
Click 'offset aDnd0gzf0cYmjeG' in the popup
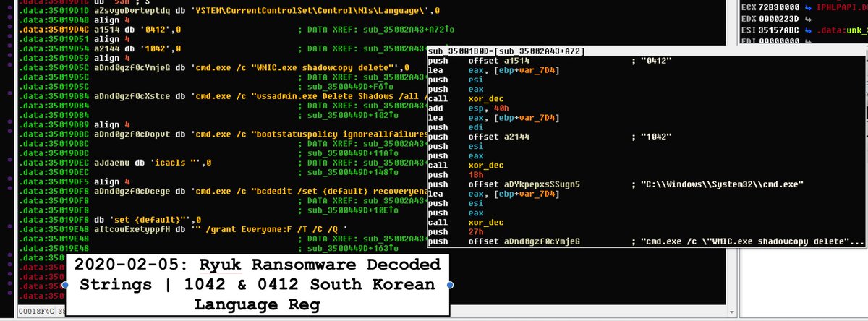point(524,240)
